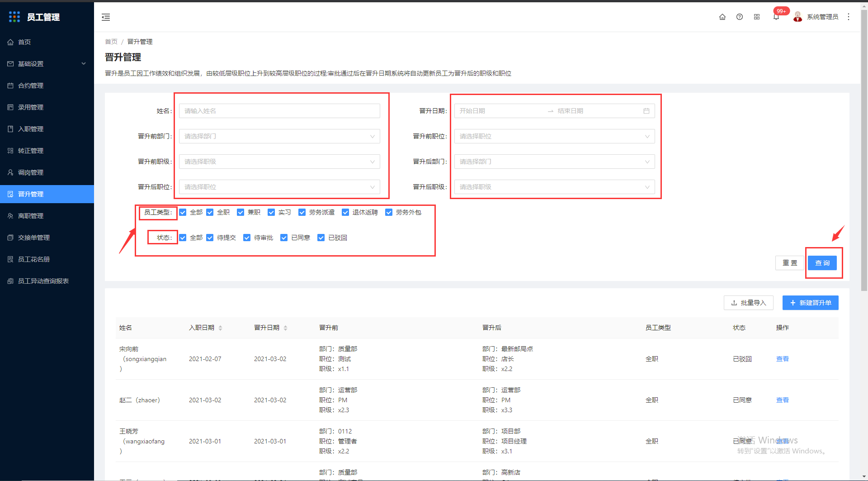The image size is (868, 481).
Task: Open 调岗管理 in sidebar
Action: tap(47, 172)
